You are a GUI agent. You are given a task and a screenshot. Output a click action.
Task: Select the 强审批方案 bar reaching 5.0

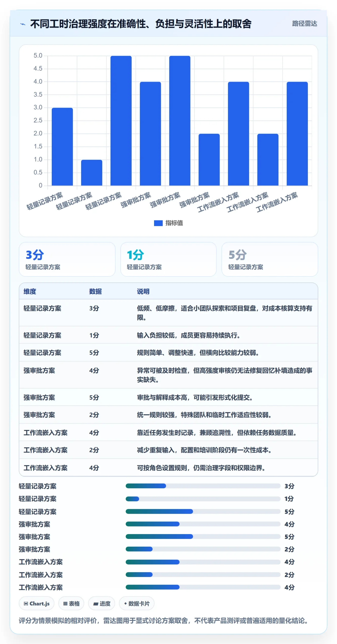[180, 121]
